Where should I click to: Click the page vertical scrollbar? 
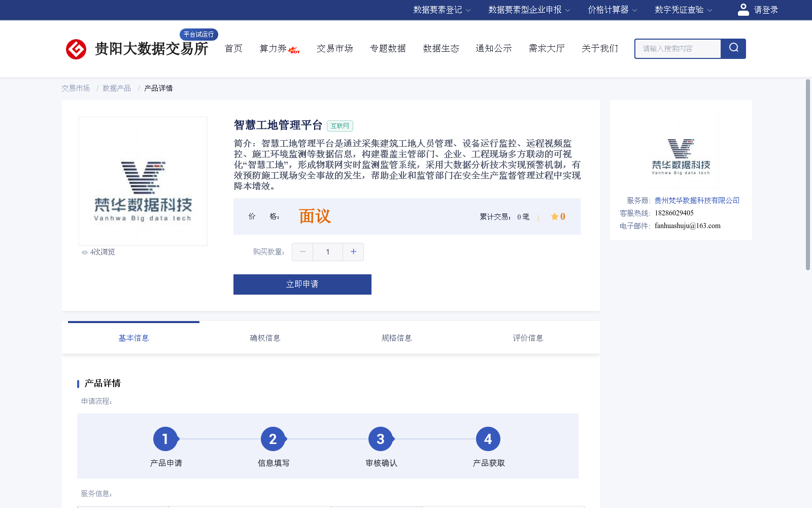[x=808, y=174]
